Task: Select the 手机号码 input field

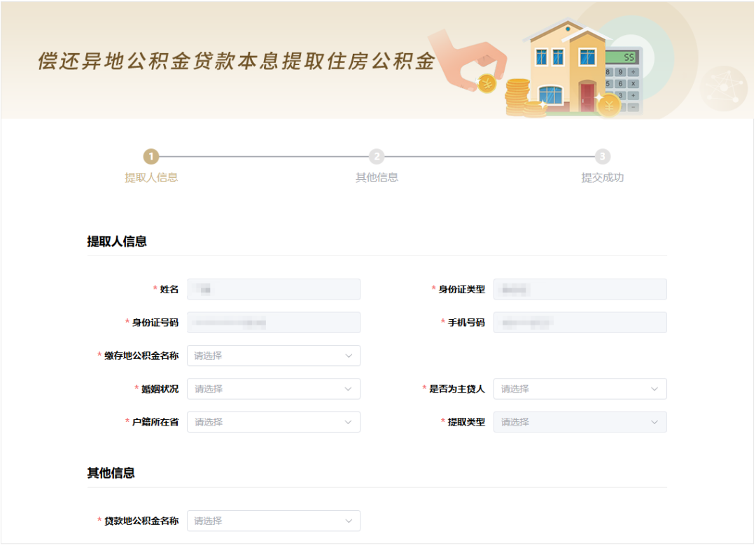Action: click(580, 322)
